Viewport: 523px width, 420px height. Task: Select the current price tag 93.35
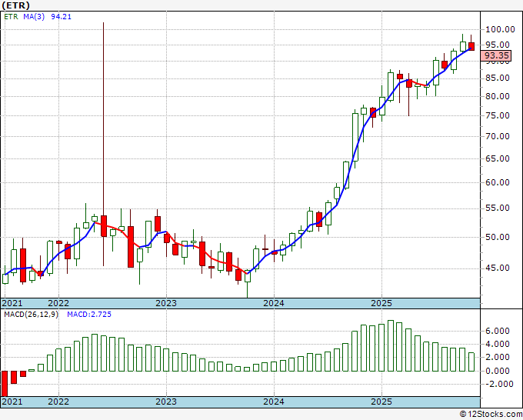pyautogui.click(x=497, y=55)
